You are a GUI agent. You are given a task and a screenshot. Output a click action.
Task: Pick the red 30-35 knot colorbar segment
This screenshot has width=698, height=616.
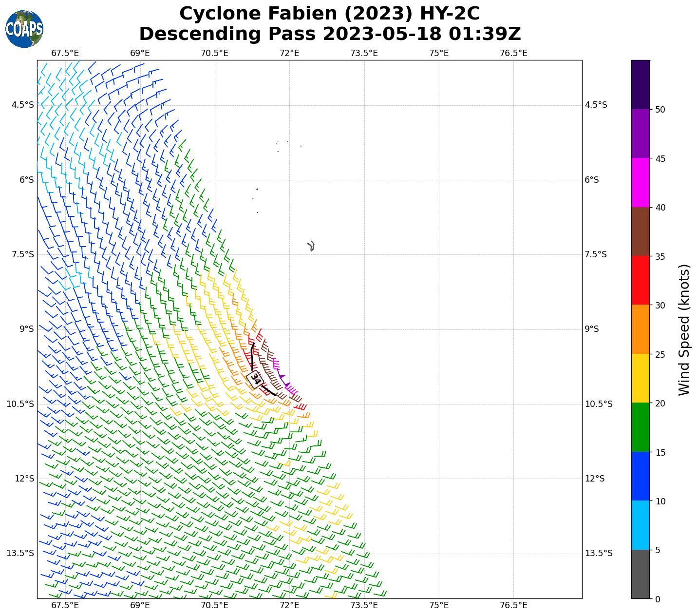640,280
